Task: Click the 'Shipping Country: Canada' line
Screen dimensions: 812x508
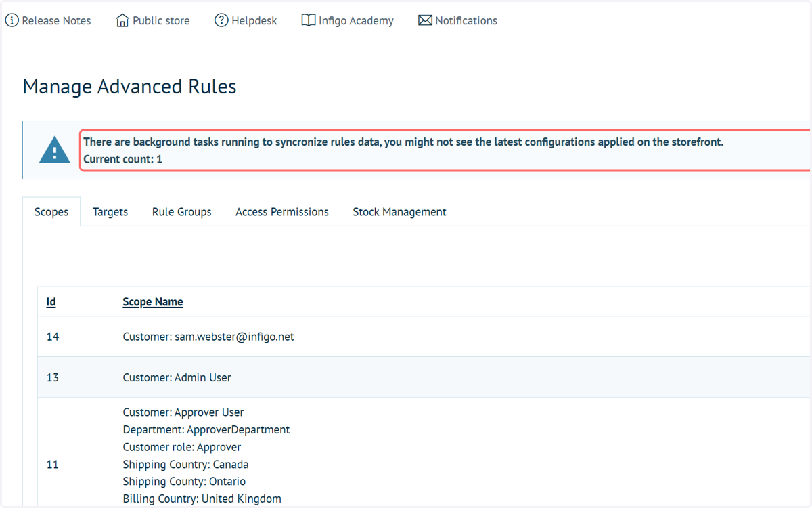Action: (x=185, y=465)
